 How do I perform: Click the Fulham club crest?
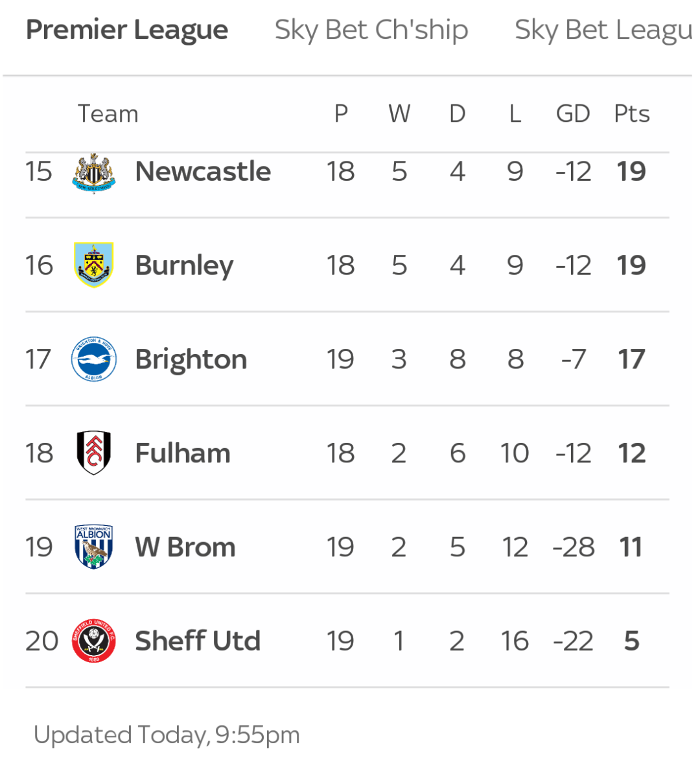pos(93,453)
